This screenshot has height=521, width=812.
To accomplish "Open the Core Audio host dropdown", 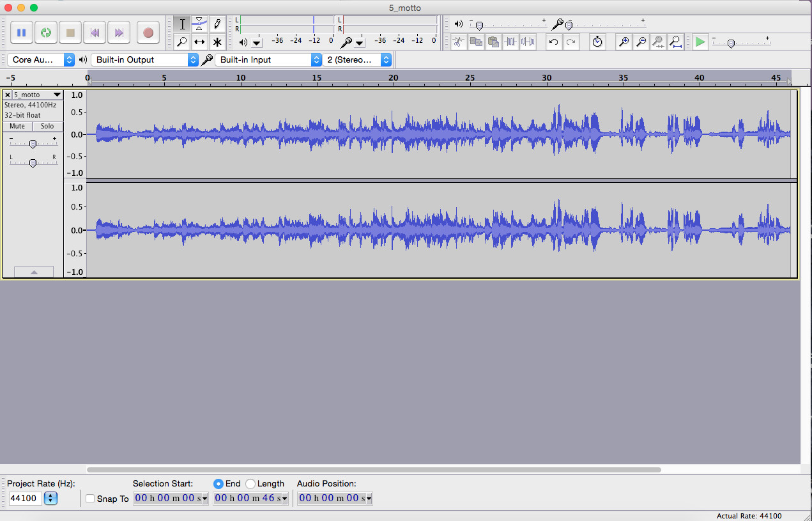I will tap(42, 59).
